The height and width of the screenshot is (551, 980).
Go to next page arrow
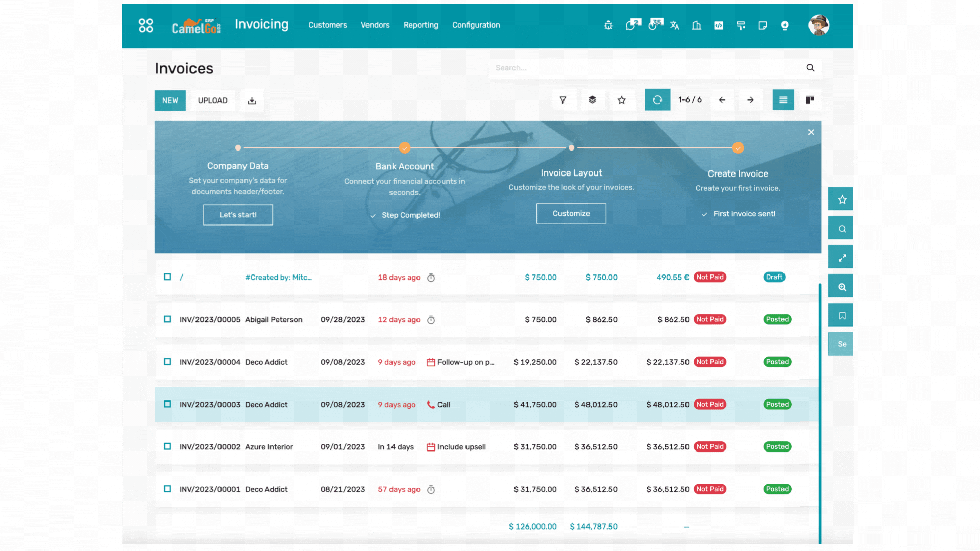click(750, 100)
